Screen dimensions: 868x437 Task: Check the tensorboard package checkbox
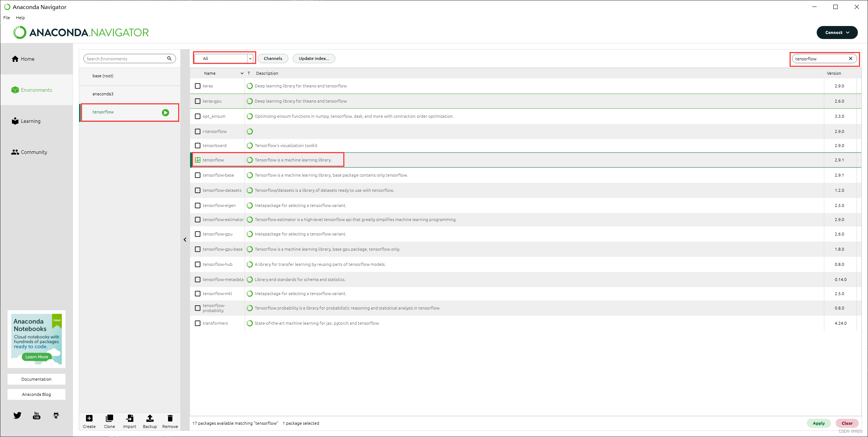tap(198, 146)
